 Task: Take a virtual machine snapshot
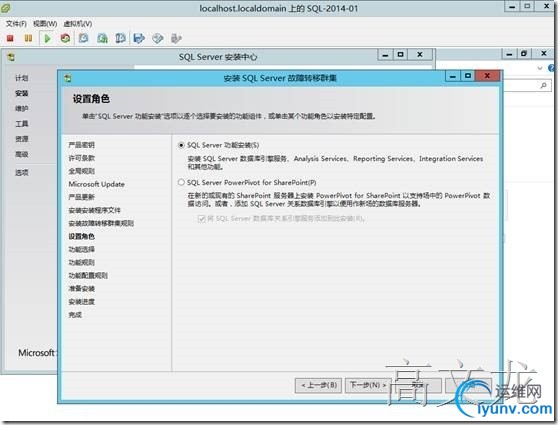pos(84,38)
